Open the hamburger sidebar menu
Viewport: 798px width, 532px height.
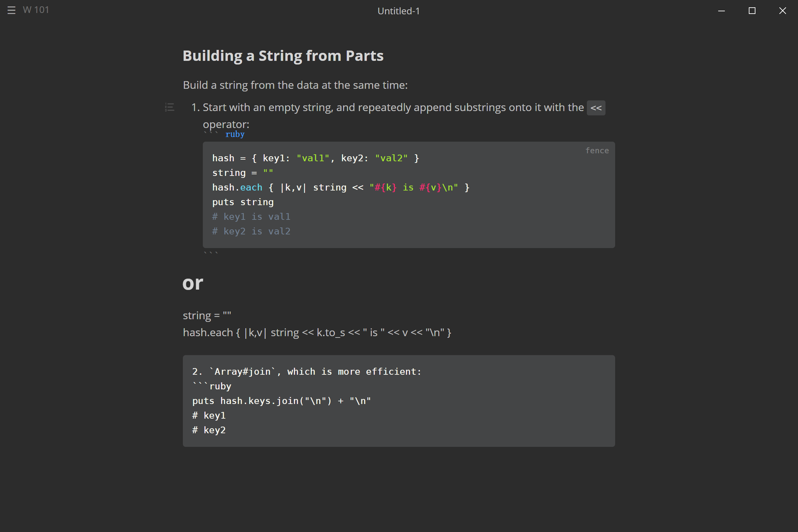(12, 10)
